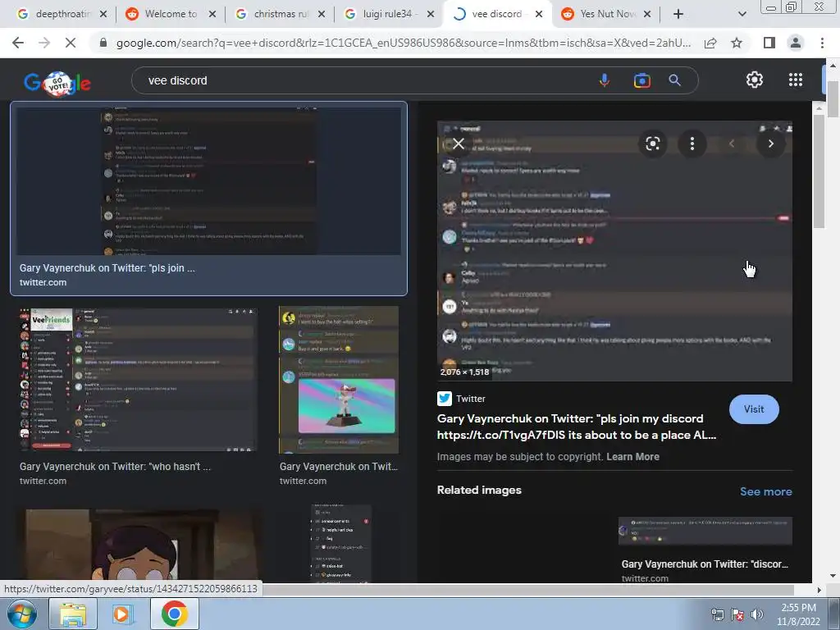Open the thumbnail with colorful figurine
Viewport: 840px width, 630px height.
point(339,380)
